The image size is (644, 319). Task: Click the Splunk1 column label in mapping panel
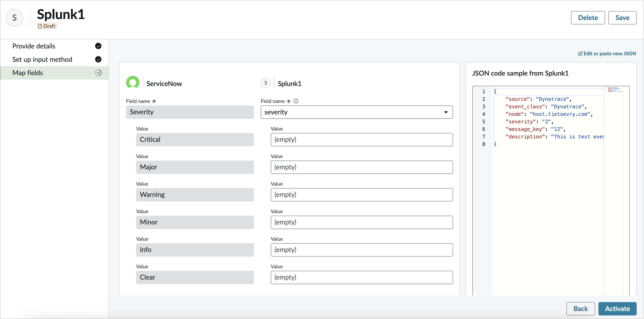click(x=290, y=84)
